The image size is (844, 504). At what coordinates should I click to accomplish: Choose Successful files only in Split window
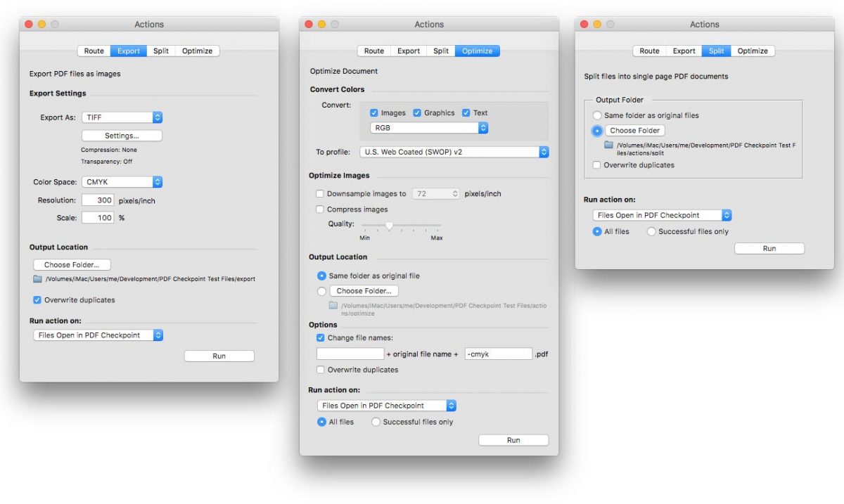[651, 231]
